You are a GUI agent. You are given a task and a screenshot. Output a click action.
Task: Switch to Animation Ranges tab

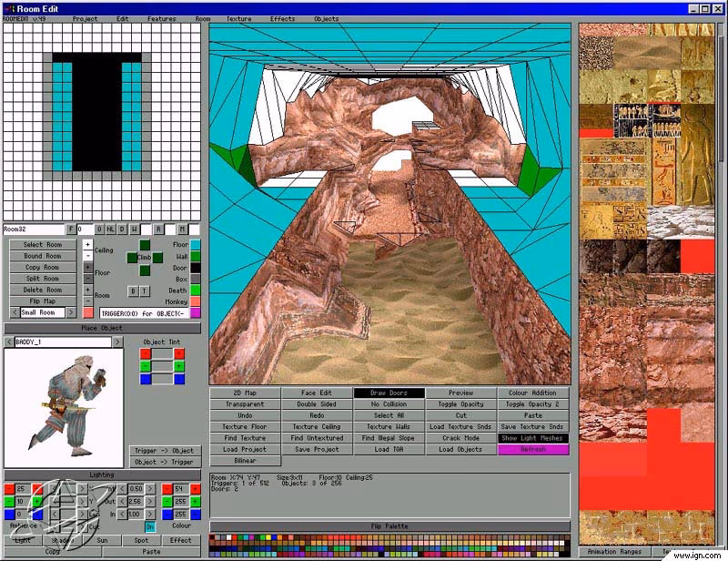tap(614, 552)
